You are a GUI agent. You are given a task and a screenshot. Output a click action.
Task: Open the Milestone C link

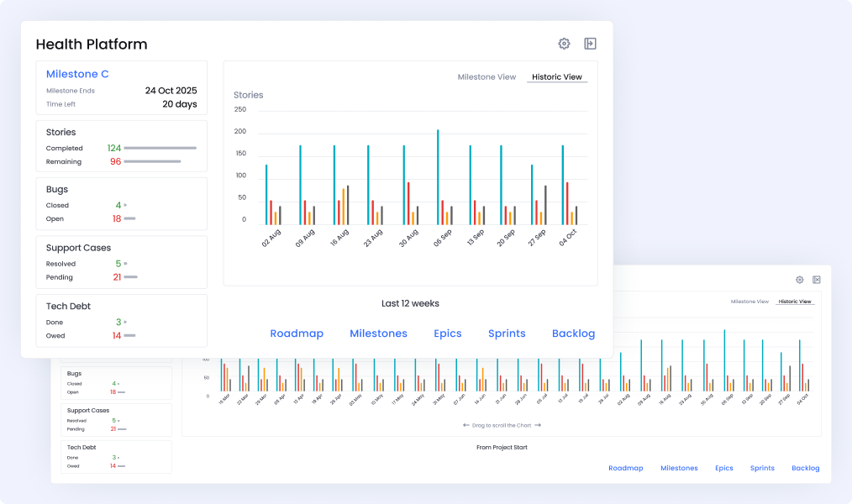(77, 74)
